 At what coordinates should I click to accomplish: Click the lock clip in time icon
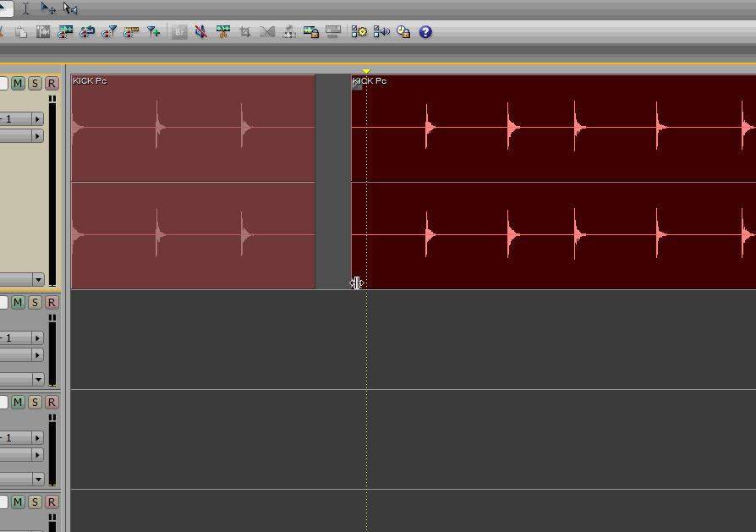(x=311, y=32)
